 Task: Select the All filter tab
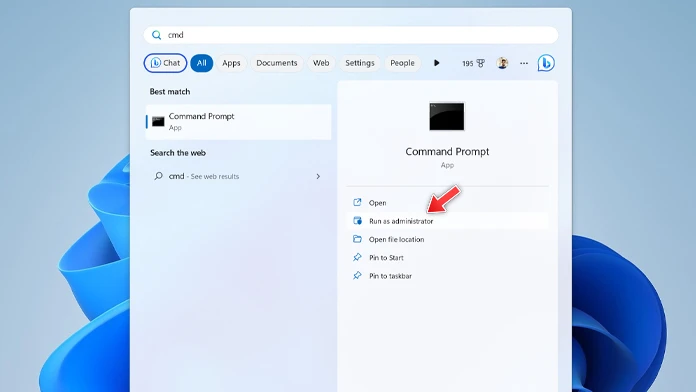click(202, 63)
